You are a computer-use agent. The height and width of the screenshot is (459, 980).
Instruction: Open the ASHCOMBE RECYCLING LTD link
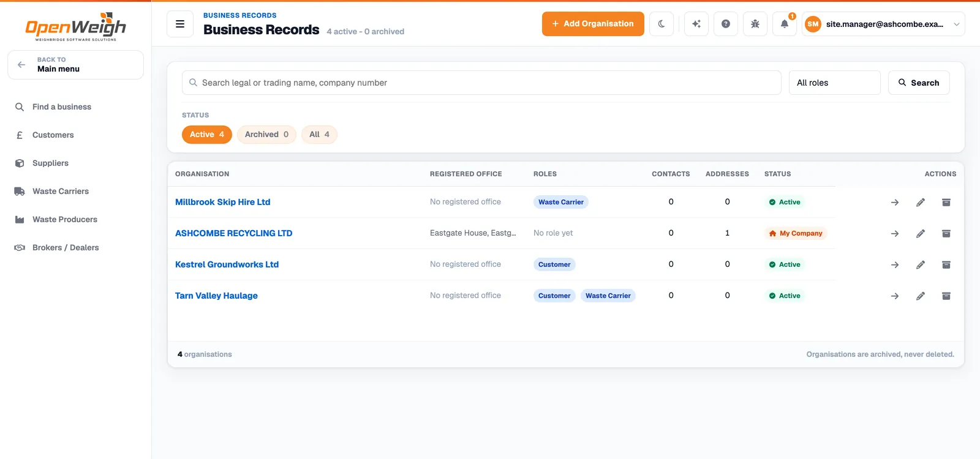click(233, 233)
